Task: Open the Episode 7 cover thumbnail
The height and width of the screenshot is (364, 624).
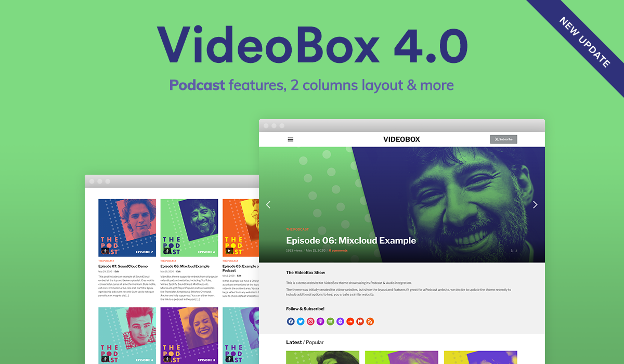Action: [127, 228]
